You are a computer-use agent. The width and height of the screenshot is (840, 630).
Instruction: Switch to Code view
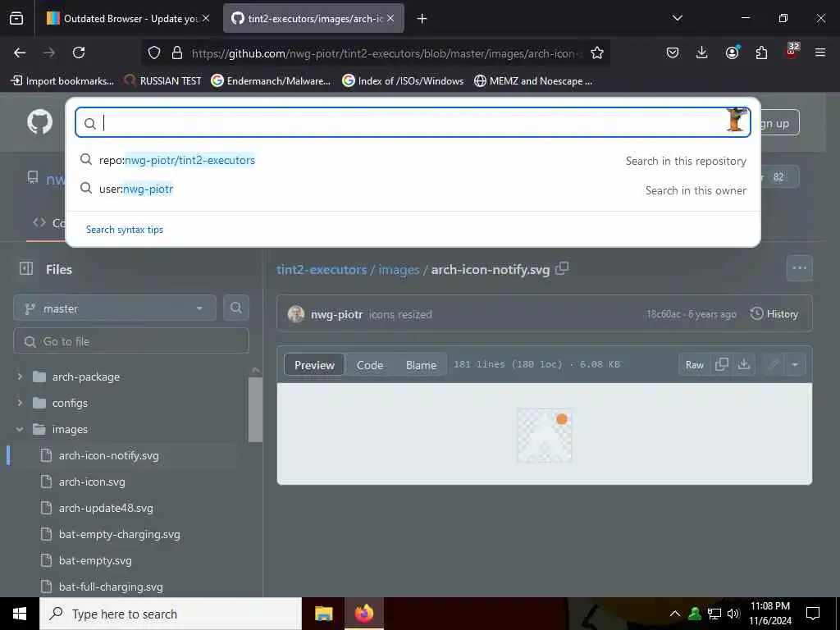point(370,365)
